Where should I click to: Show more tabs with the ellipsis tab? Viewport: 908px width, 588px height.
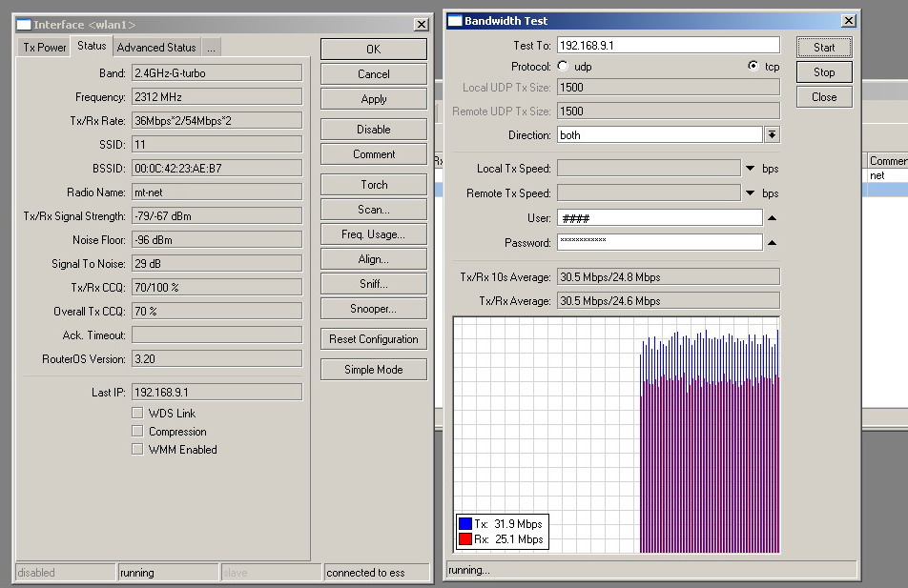pyautogui.click(x=211, y=48)
